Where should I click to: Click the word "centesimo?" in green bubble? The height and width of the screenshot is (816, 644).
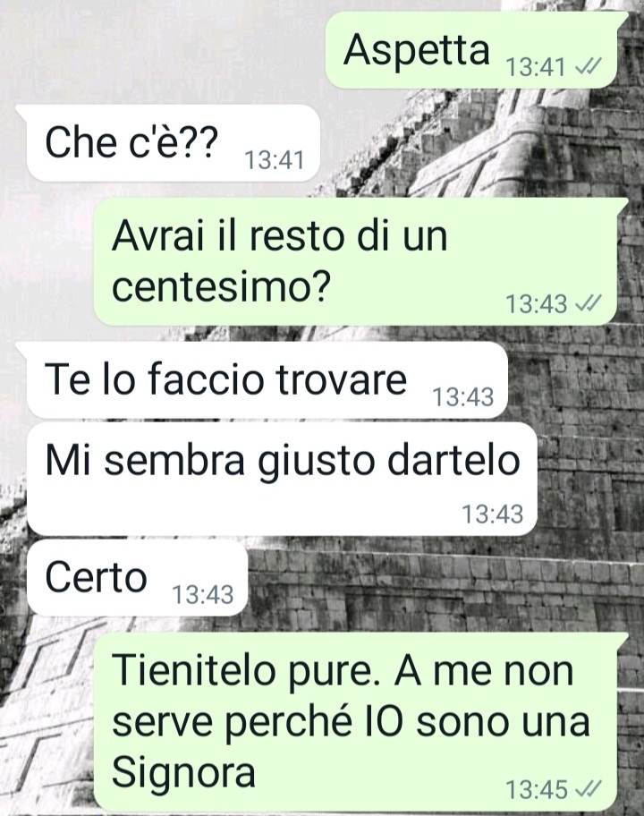[x=221, y=286]
